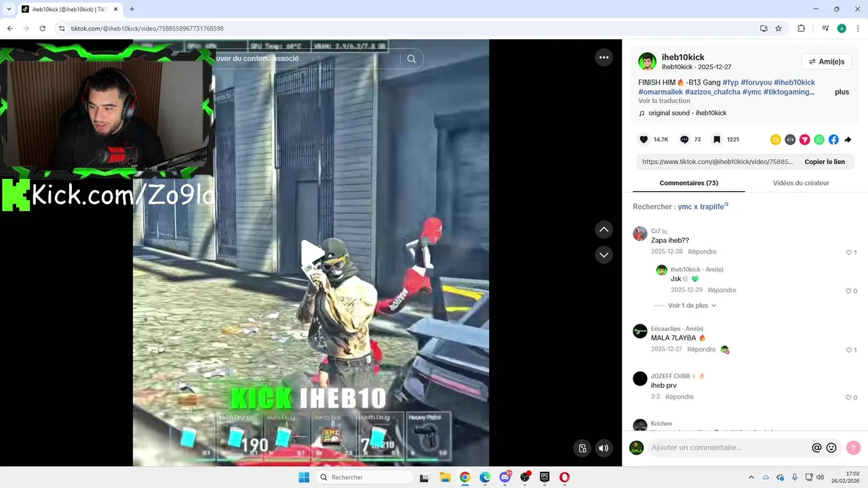This screenshot has height=488, width=868.
Task: Like the Cr7 comment "Zapa iheb??"
Action: coord(848,252)
